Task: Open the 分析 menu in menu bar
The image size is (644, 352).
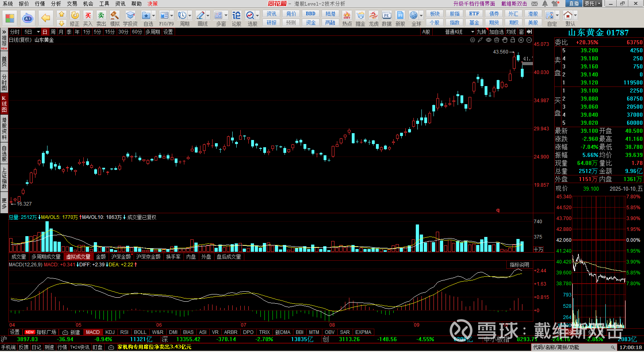Action: coord(56,4)
